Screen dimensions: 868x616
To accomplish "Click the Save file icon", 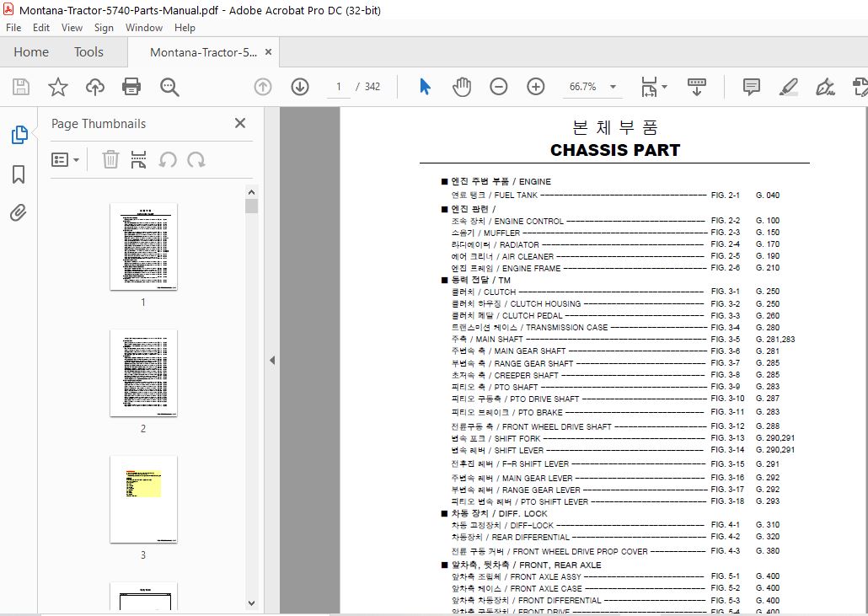I will point(21,87).
